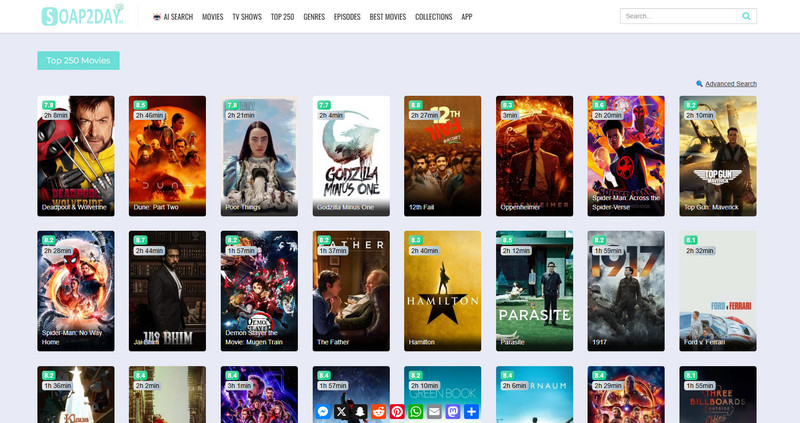Open Deadpool & Wolverine poster
Image resolution: width=800 pixels, height=423 pixels.
pos(76,156)
